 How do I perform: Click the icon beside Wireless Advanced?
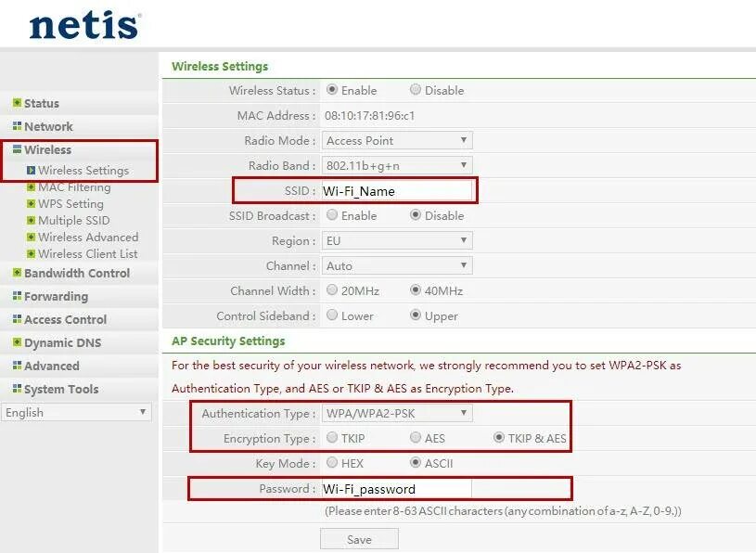[31, 238]
